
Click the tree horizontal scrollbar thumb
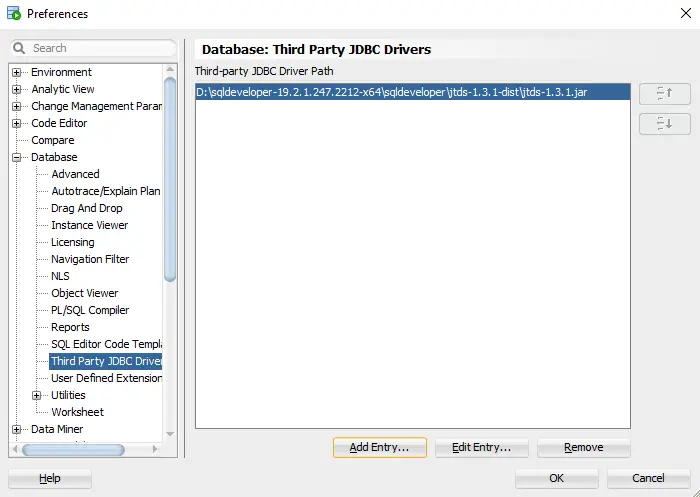[x=73, y=450]
